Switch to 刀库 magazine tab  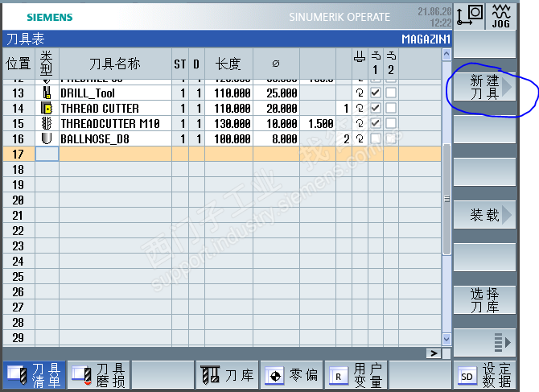pos(227,375)
